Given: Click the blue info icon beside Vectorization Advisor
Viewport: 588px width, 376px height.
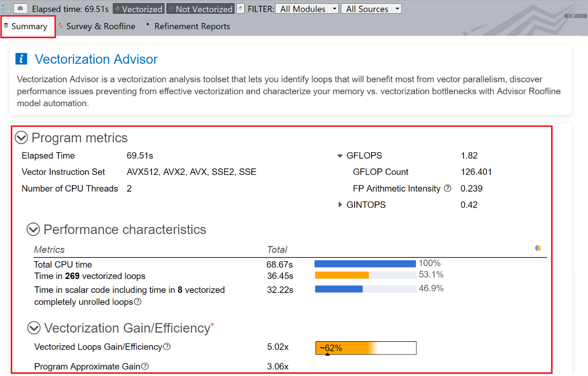Looking at the screenshot, I should [x=21, y=59].
